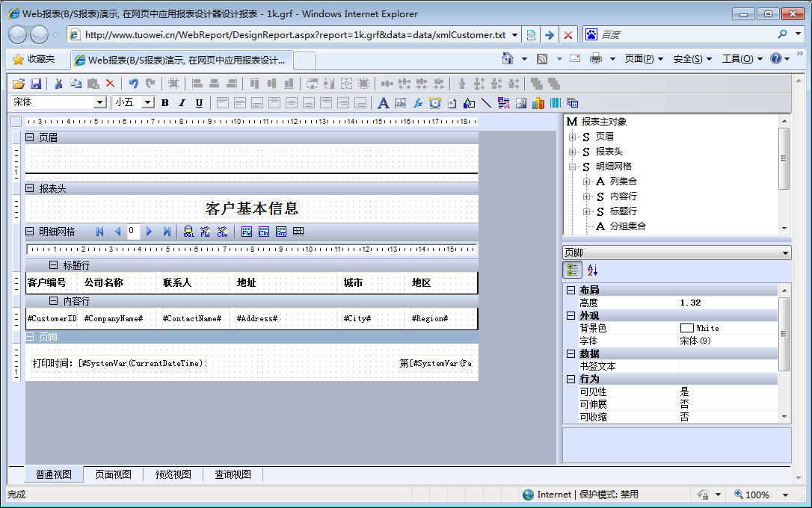812x508 pixels.
Task: Switch to the 页面视图 tab
Action: (x=113, y=474)
